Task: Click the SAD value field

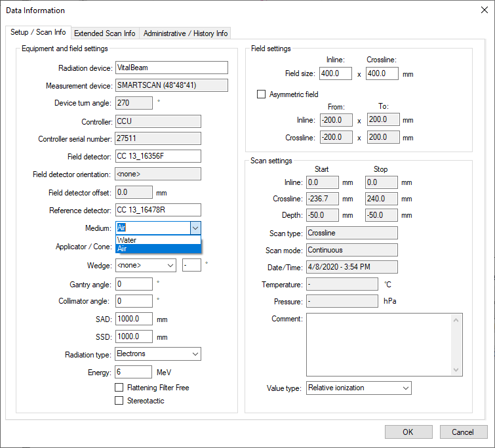Action: (134, 319)
